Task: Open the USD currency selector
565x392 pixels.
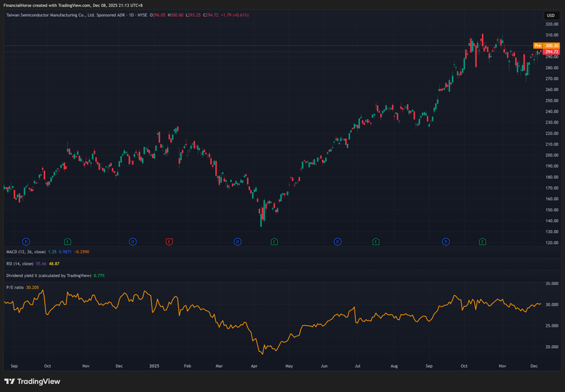Action: point(550,16)
